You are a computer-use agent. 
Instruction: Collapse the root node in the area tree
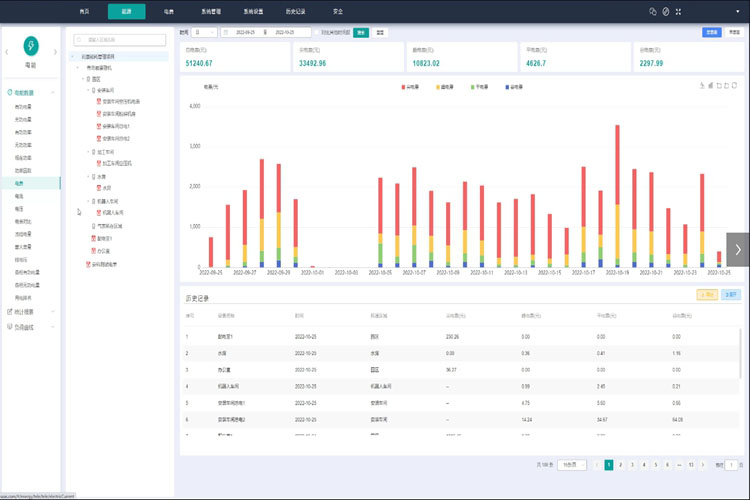coord(73,57)
